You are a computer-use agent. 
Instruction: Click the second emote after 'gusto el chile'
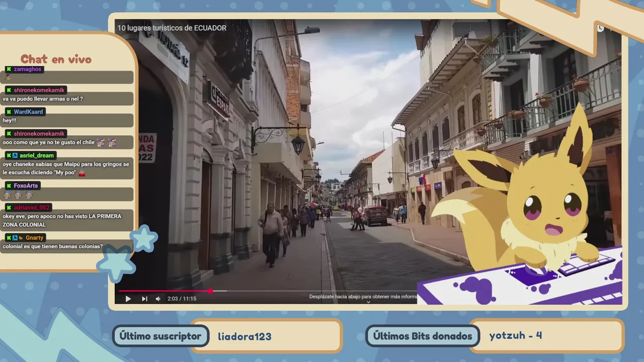pyautogui.click(x=112, y=143)
